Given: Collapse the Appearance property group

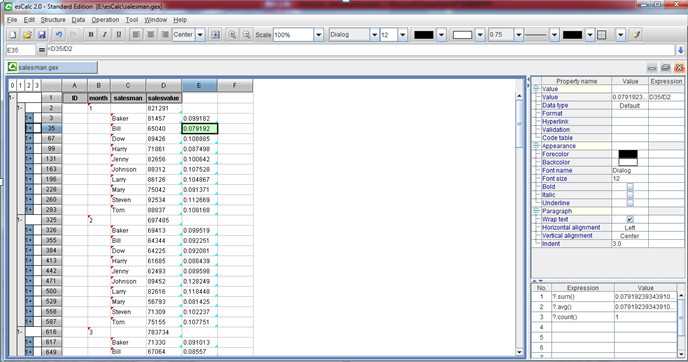Looking at the screenshot, I should point(536,146).
